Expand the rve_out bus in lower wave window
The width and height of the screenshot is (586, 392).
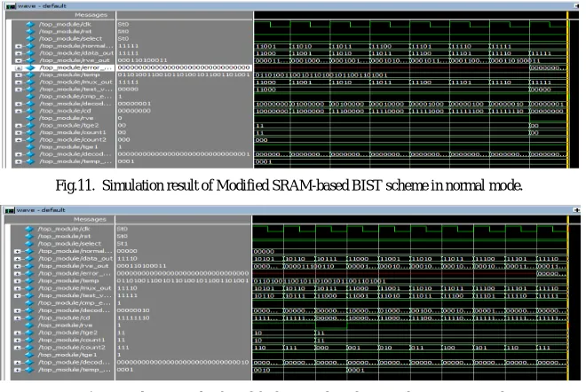click(17, 266)
